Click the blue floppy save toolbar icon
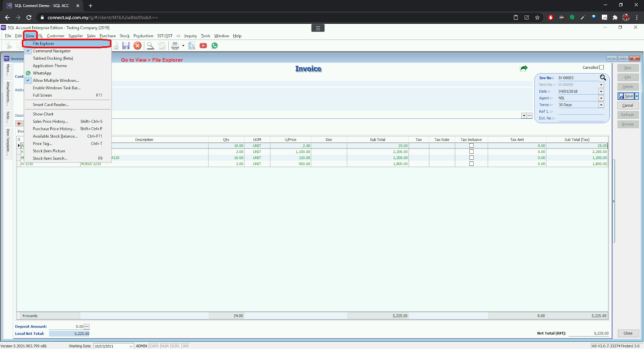The height and width of the screenshot is (349, 644). click(x=126, y=46)
